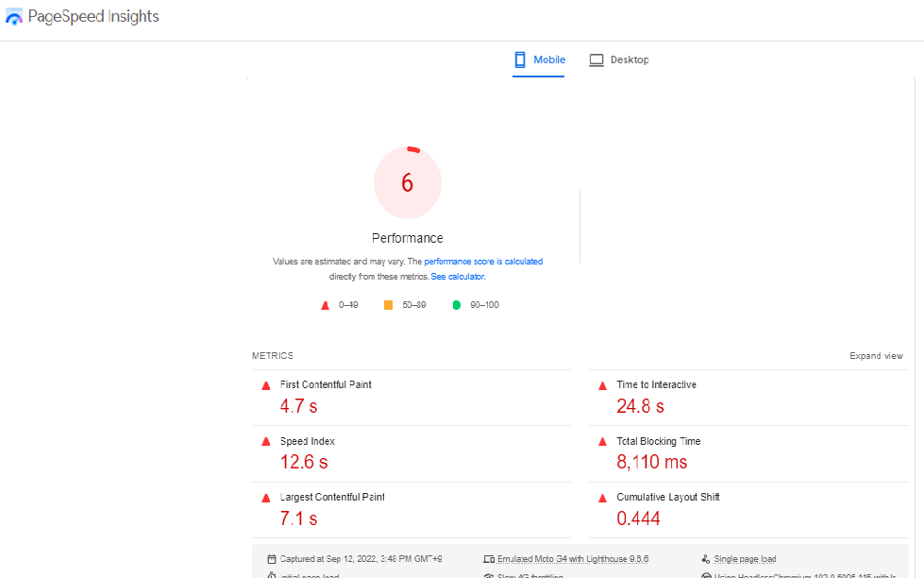Click the orange square legend for 50-89
Image resolution: width=924 pixels, height=578 pixels.
tap(388, 304)
